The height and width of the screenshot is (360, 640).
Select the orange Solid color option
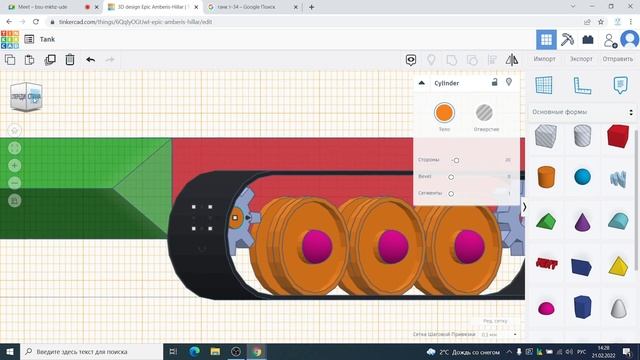pyautogui.click(x=444, y=113)
